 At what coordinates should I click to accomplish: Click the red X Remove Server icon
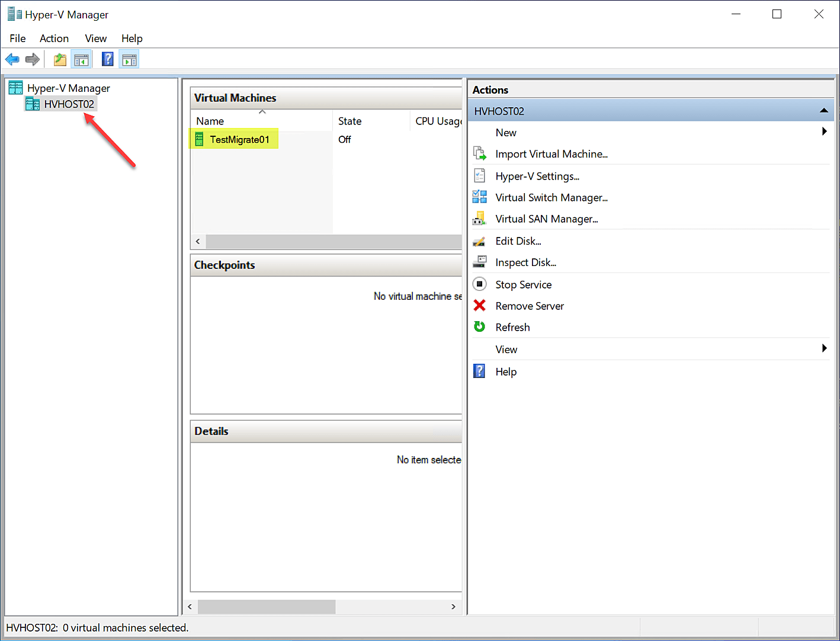480,305
